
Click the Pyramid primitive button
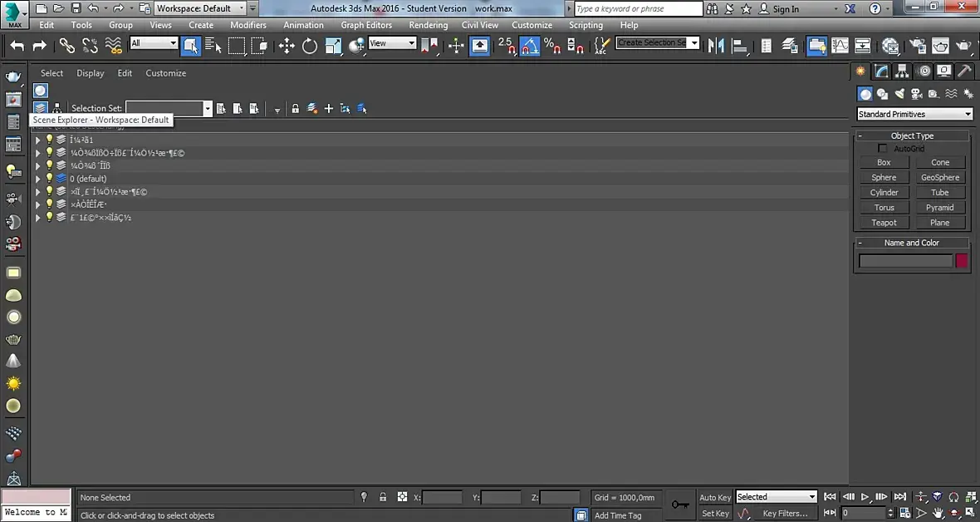940,207
